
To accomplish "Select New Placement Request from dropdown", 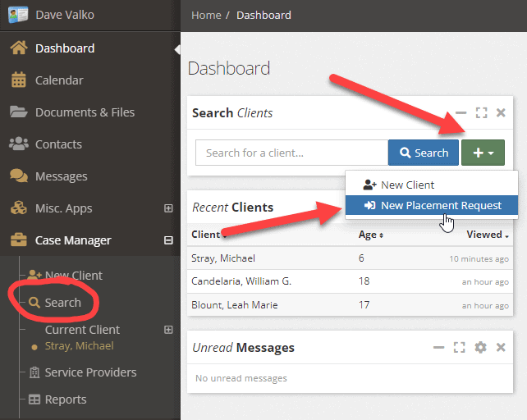I will [x=433, y=206].
